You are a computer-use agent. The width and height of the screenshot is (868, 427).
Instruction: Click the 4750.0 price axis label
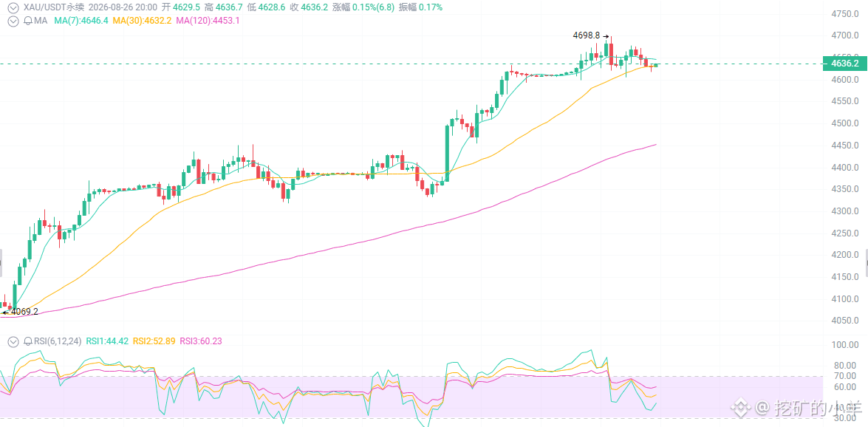tap(844, 13)
